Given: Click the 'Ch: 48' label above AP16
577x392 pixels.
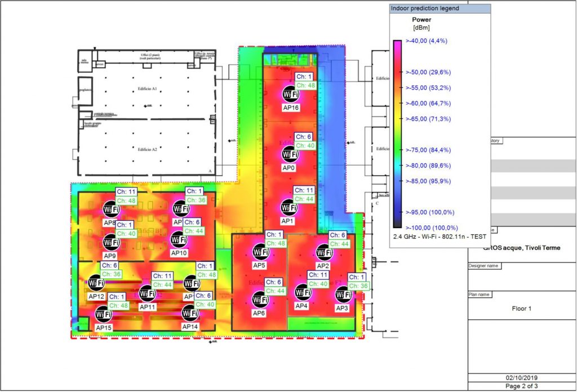Looking at the screenshot, I should pos(306,85).
